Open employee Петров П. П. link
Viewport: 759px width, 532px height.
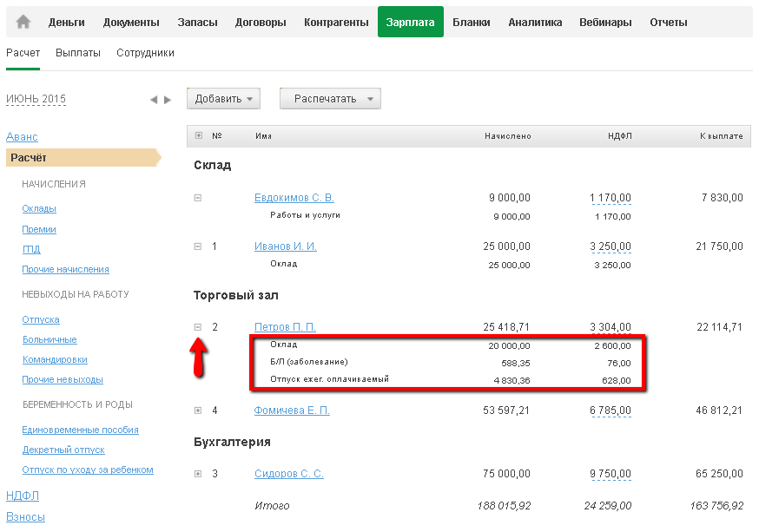pyautogui.click(x=285, y=327)
